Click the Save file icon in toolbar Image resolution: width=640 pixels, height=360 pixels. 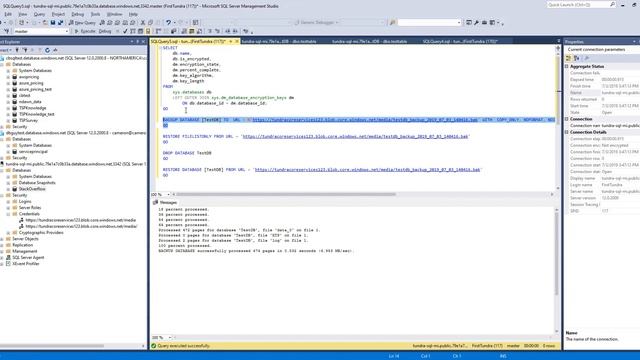[x=53, y=22]
